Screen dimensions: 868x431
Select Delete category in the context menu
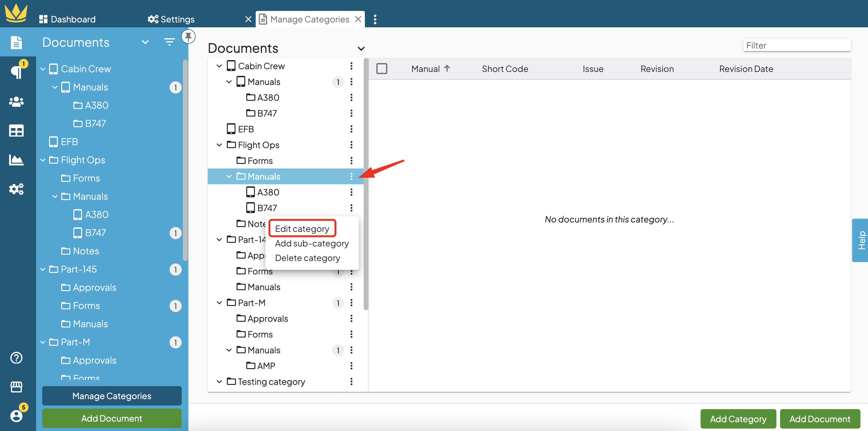point(307,258)
